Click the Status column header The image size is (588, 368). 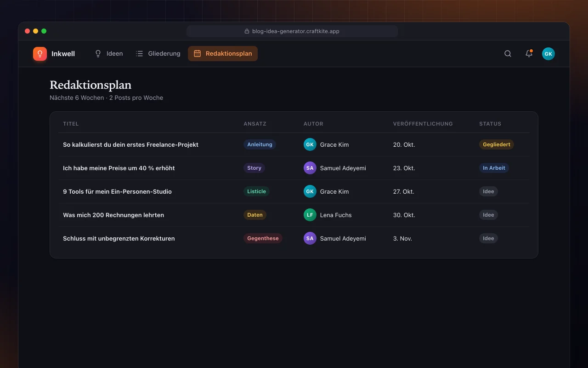click(x=490, y=124)
